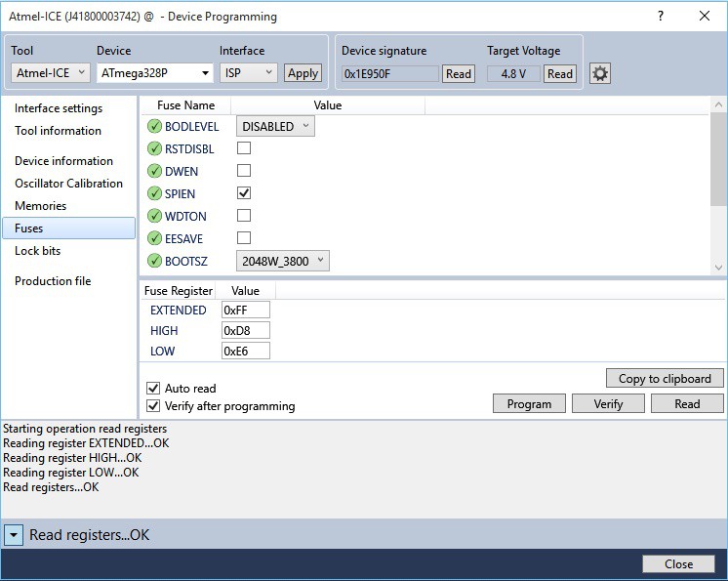728x581 pixels.
Task: Open the Interface dropdown showing ISP
Action: point(249,73)
